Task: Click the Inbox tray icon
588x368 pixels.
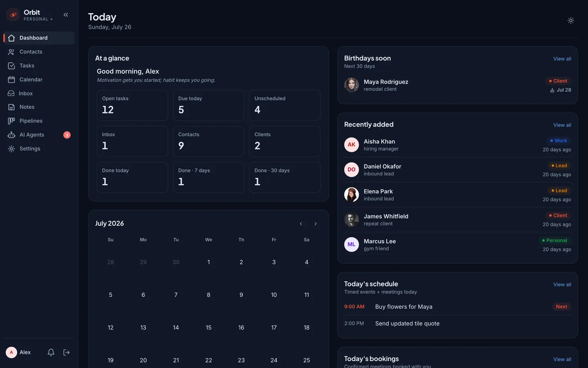Action: tap(11, 94)
